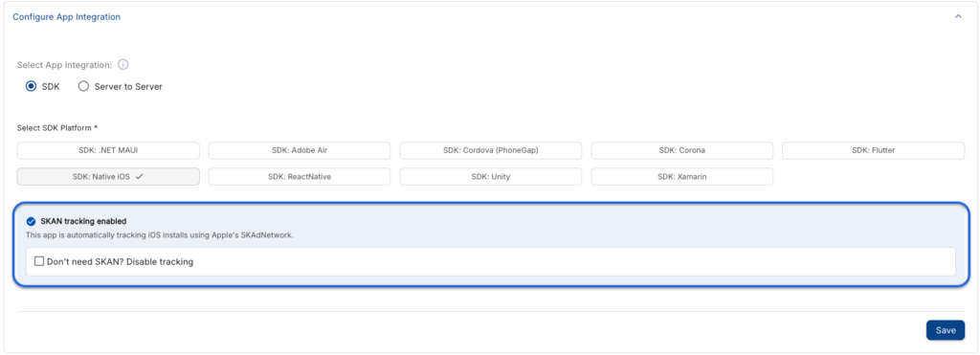Click the Configure App Integration heading

point(66,17)
